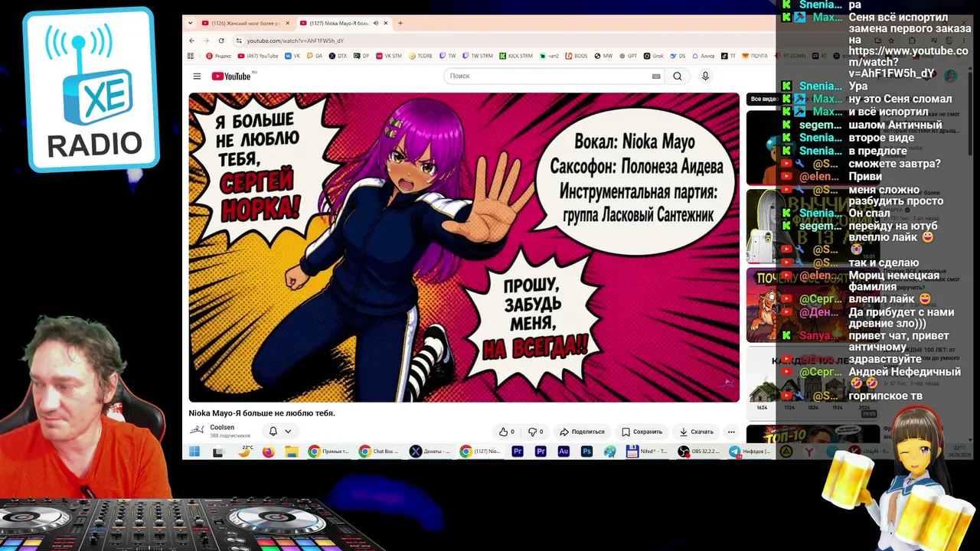Click the Nioka Mayo video player

pos(464,247)
